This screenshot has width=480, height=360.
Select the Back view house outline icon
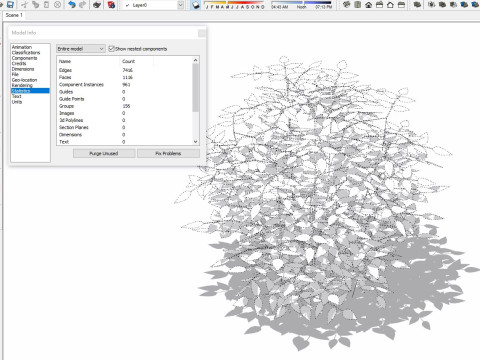tap(390, 5)
